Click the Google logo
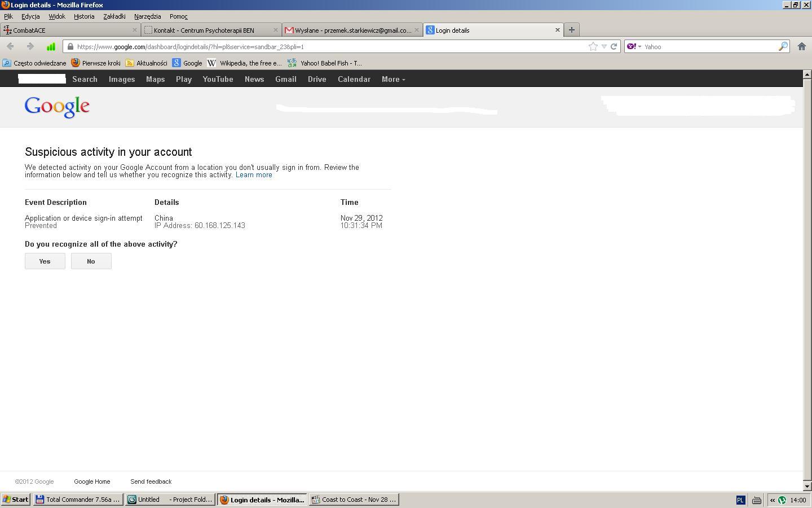Screen dimensions: 812x508 (x=57, y=107)
